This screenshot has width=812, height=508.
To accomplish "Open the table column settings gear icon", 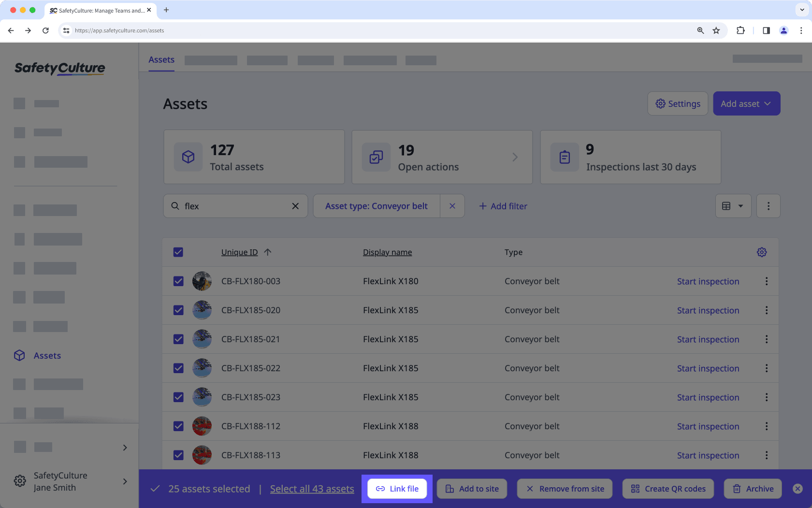I will click(762, 252).
